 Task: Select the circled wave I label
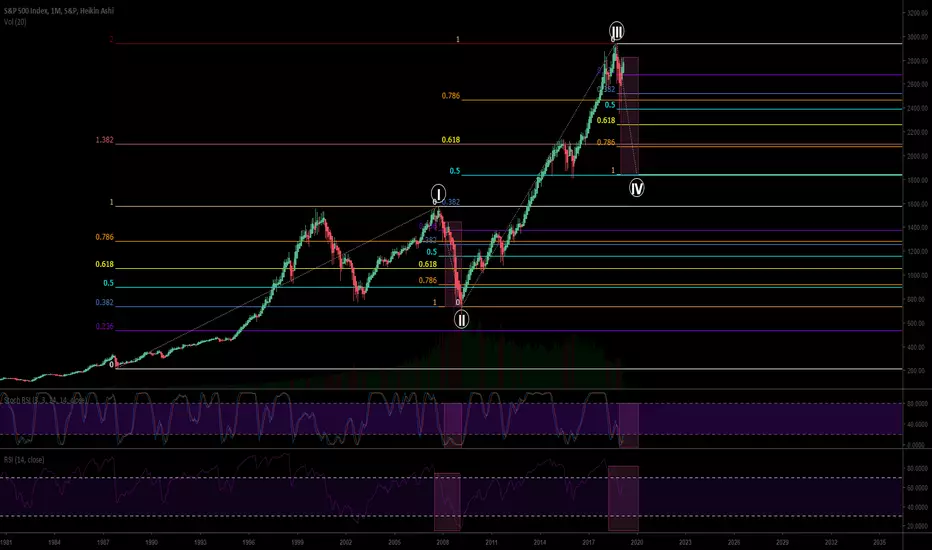tap(438, 193)
